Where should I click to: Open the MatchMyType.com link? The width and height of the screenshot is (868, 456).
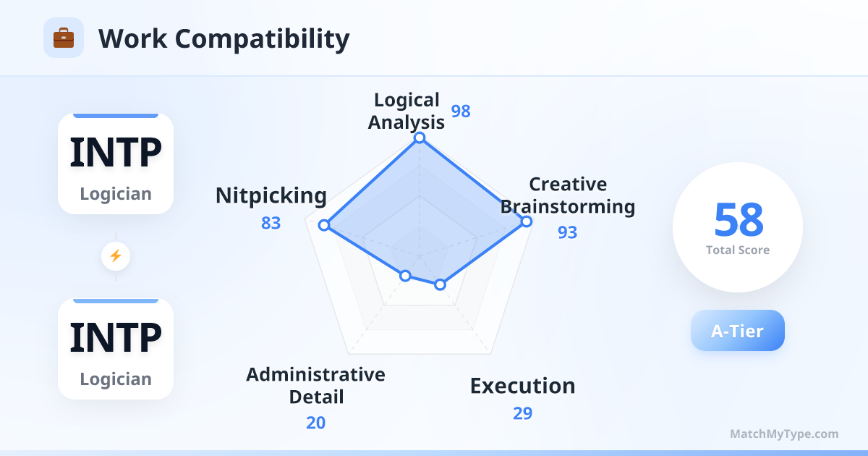coord(784,434)
